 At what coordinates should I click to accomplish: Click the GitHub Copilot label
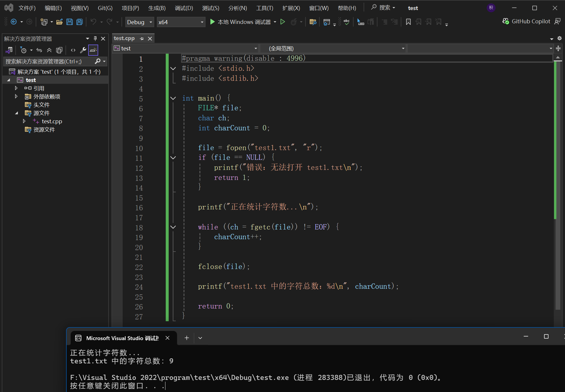pos(531,21)
